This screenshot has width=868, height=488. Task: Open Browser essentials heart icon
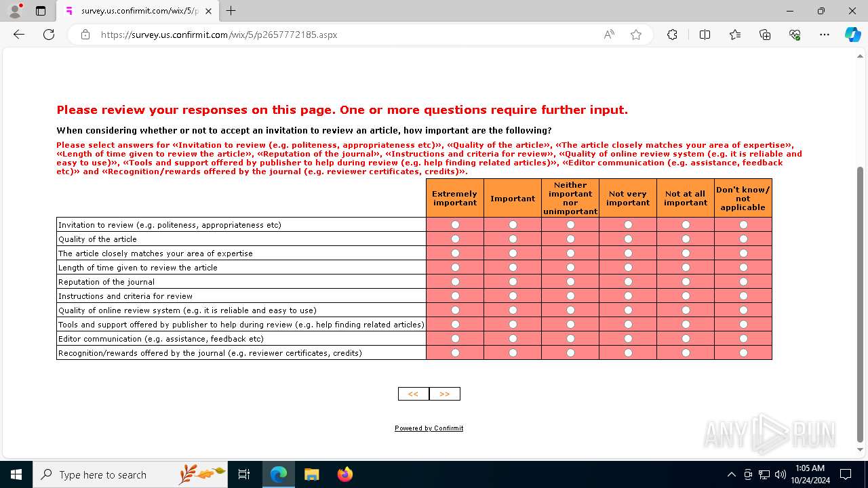tap(795, 35)
